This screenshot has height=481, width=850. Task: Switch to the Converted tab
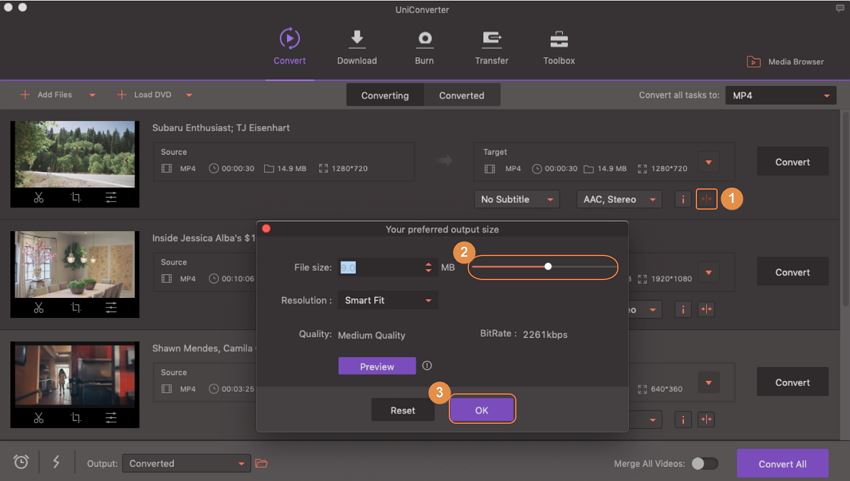pos(462,95)
